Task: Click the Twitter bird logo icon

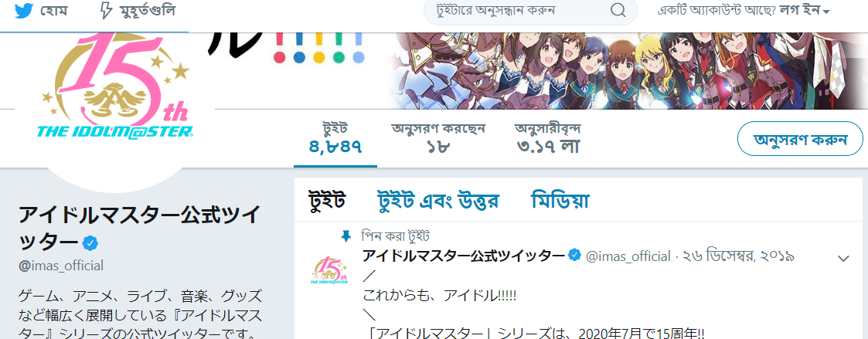Action: (x=25, y=11)
